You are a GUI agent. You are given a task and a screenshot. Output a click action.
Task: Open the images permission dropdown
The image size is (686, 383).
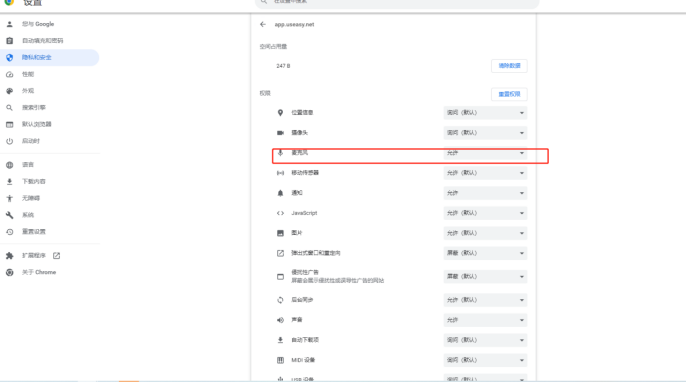485,233
